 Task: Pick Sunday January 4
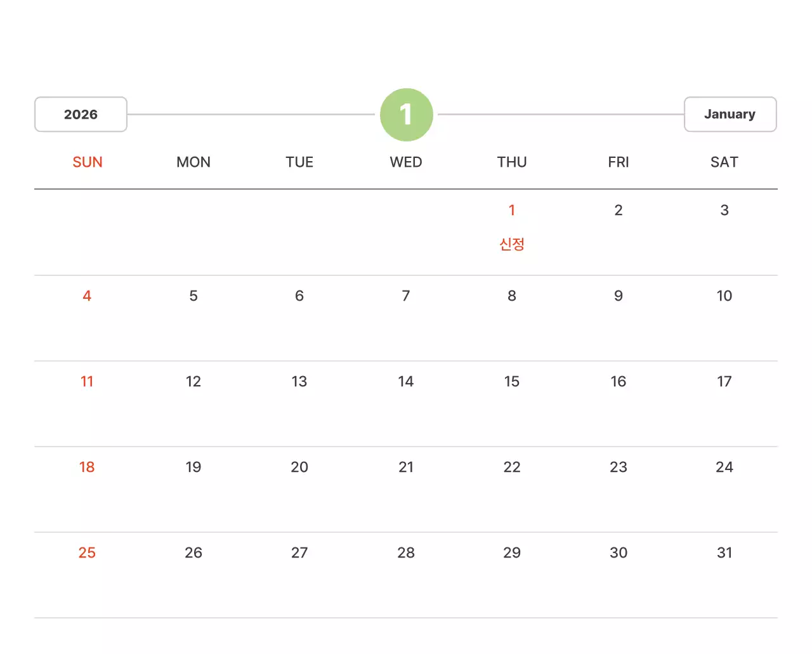[87, 296]
